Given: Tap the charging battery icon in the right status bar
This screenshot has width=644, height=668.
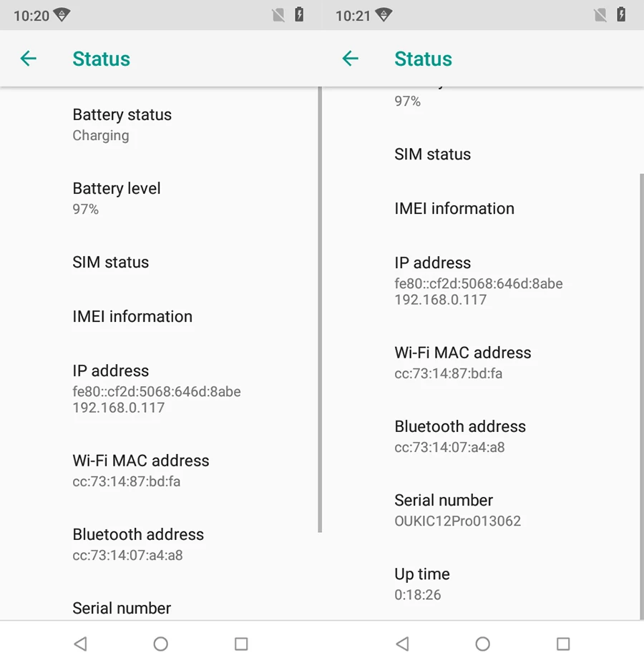Looking at the screenshot, I should click(621, 15).
